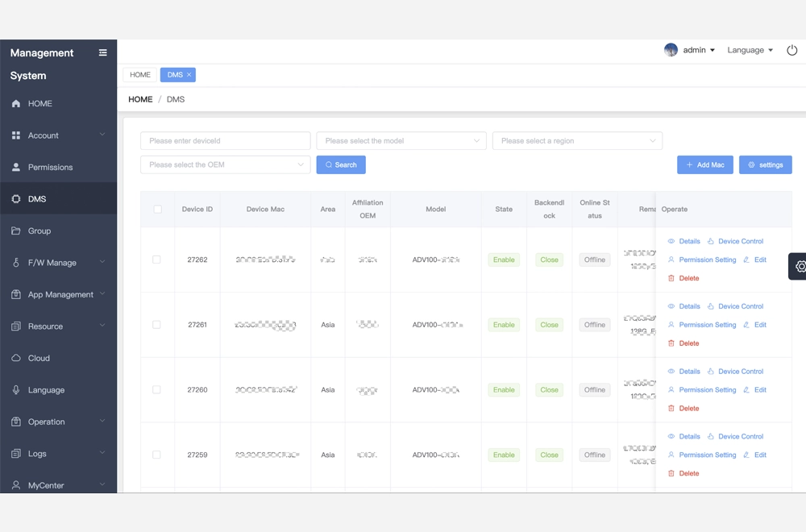View Details of device 27261
Viewport: 806px width, 532px height.
pyautogui.click(x=684, y=306)
